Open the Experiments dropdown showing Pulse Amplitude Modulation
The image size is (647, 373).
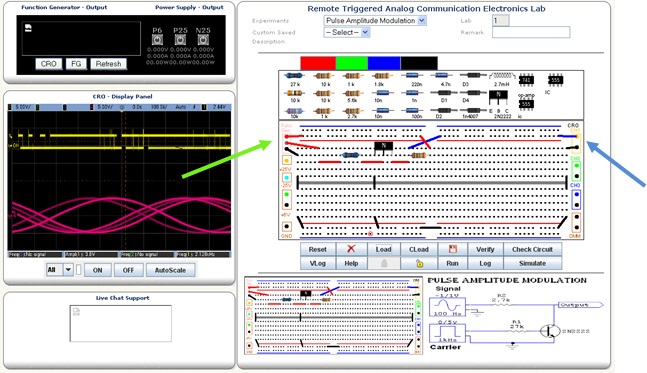pyautogui.click(x=375, y=21)
